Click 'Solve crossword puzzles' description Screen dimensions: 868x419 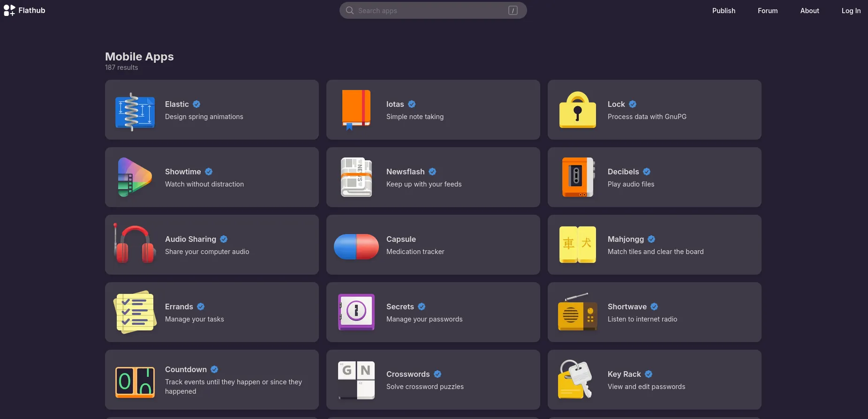pos(425,387)
